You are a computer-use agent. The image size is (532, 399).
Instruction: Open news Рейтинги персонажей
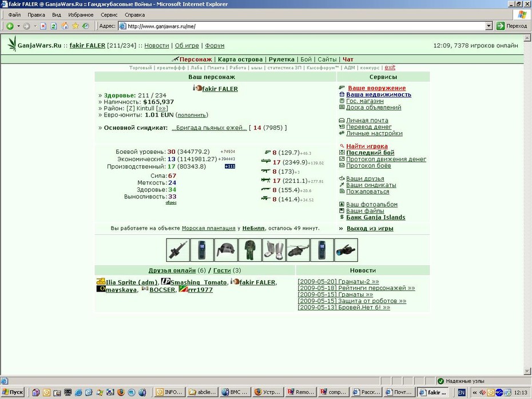[x=356, y=288]
